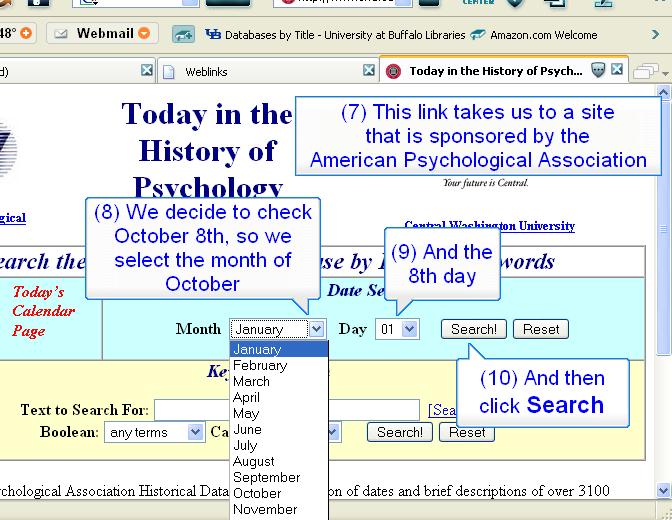Click the UB logo bookmark icon
Image resolution: width=672 pixels, height=520 pixels.
[x=213, y=34]
